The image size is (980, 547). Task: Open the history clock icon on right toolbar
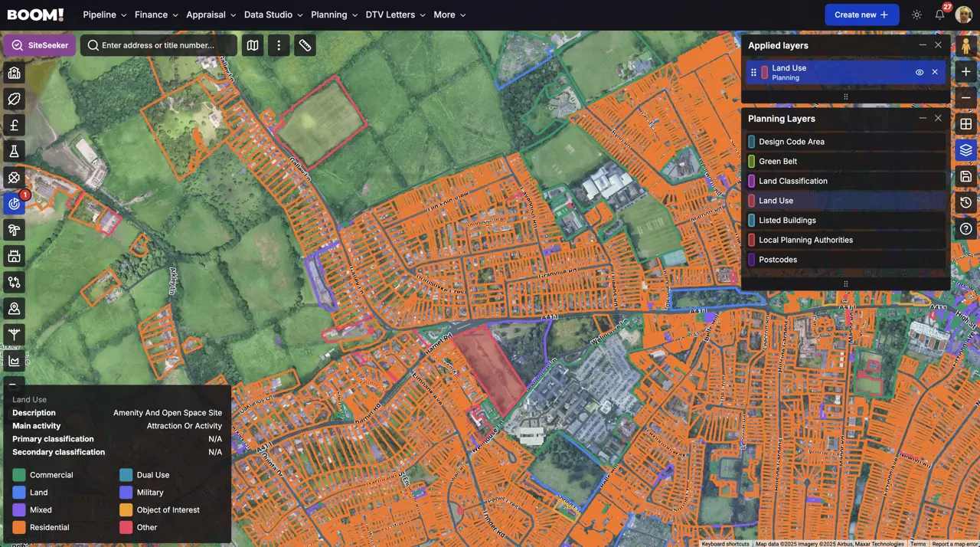pyautogui.click(x=966, y=203)
